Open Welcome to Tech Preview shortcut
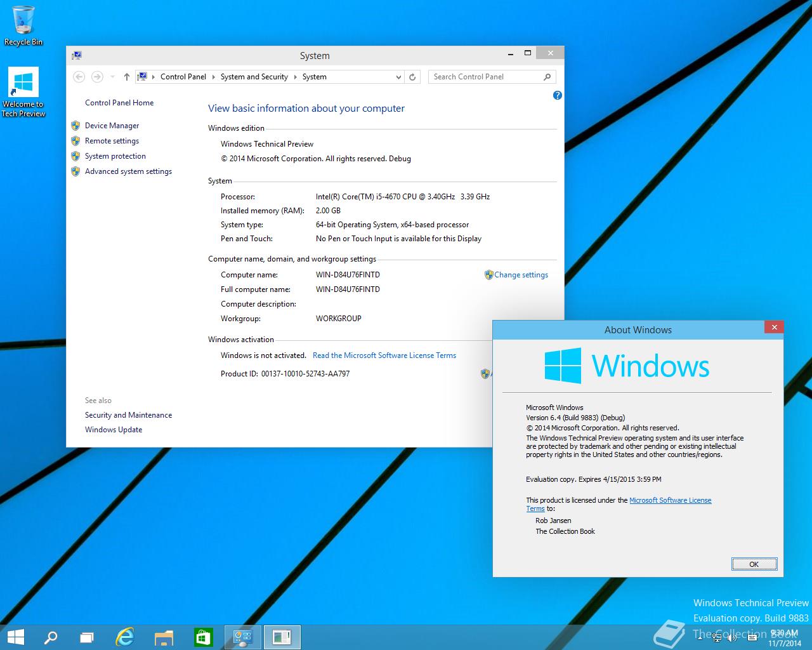 pyautogui.click(x=23, y=92)
